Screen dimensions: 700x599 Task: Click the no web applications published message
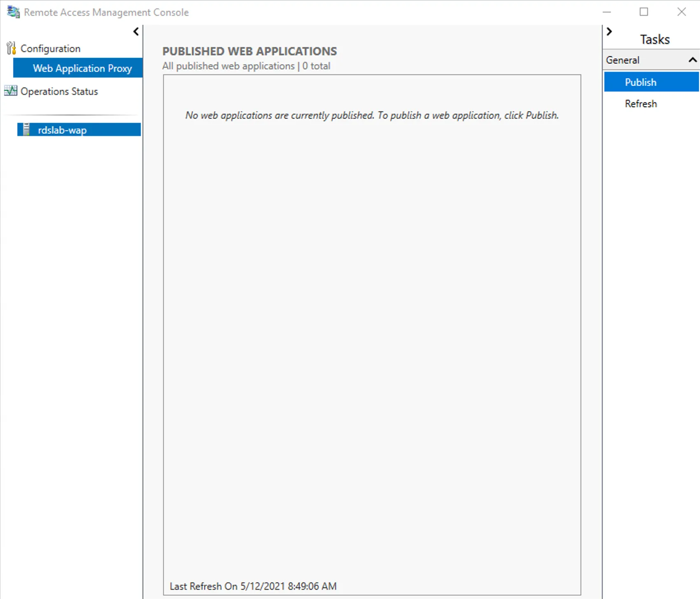(371, 115)
